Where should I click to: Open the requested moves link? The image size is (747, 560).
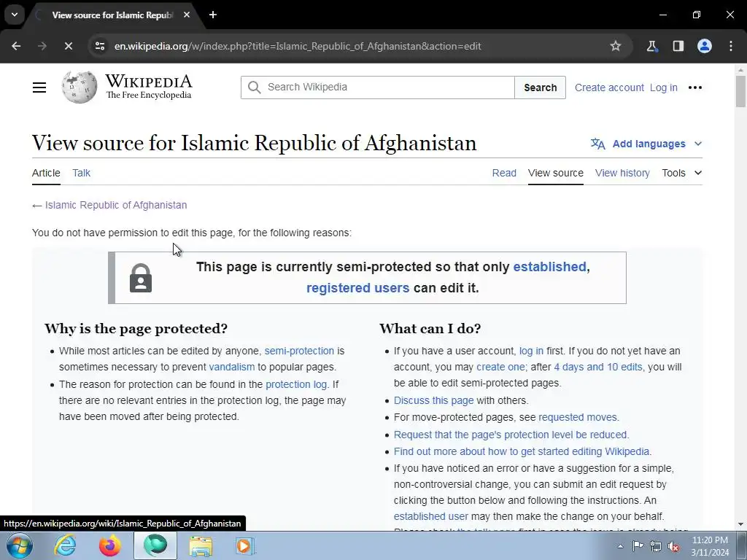(578, 417)
